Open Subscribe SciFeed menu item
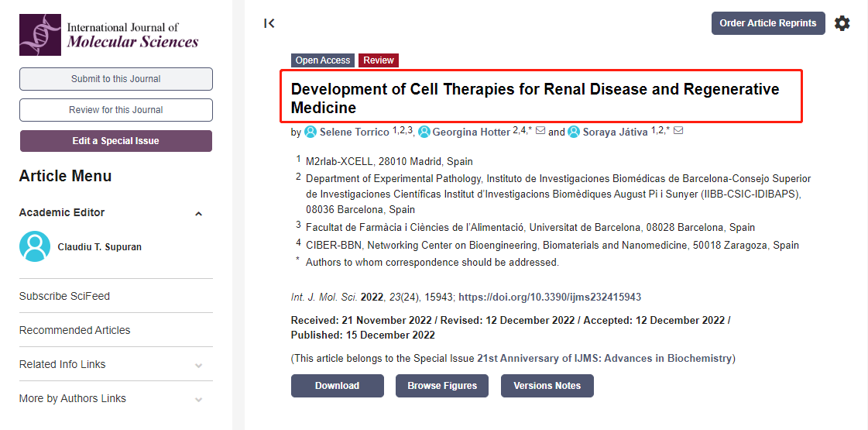Viewport: 868px width, 430px height. click(64, 296)
